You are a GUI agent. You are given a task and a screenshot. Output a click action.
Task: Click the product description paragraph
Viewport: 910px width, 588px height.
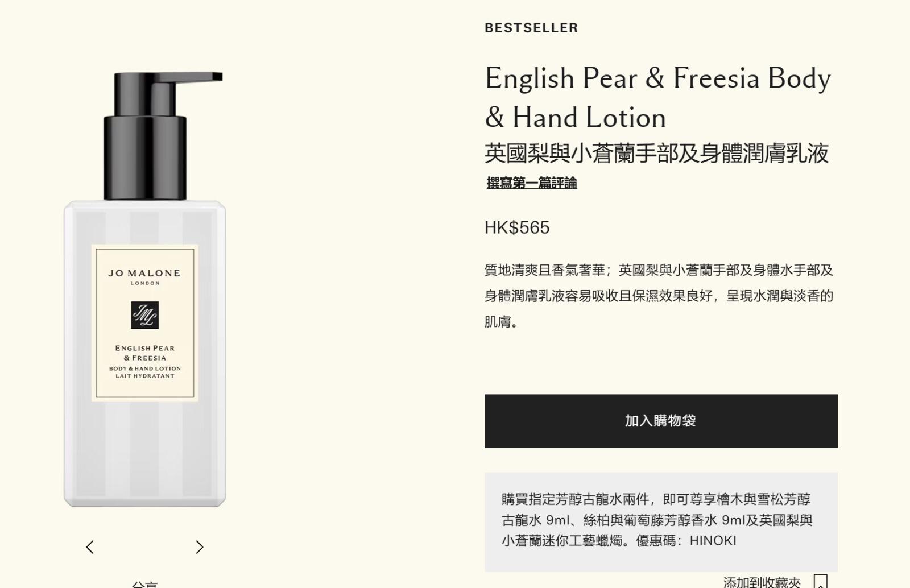(659, 296)
